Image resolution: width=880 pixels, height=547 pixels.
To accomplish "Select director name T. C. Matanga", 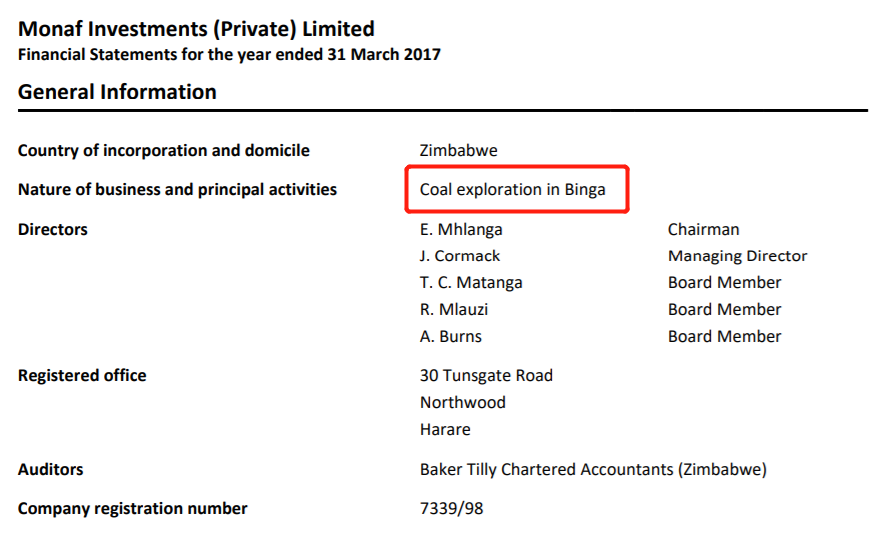I will (x=471, y=282).
